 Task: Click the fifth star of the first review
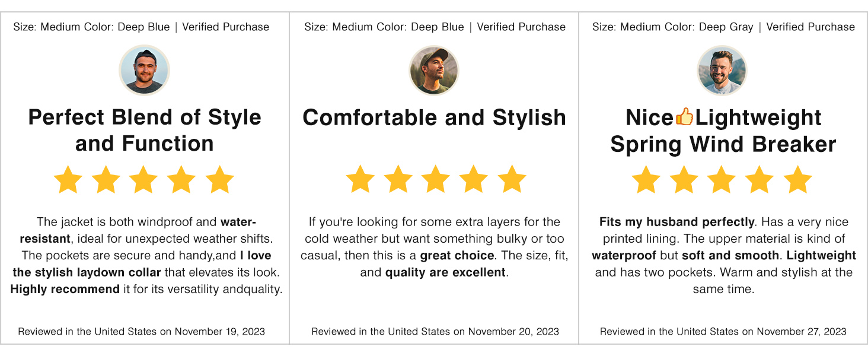pyautogui.click(x=220, y=180)
